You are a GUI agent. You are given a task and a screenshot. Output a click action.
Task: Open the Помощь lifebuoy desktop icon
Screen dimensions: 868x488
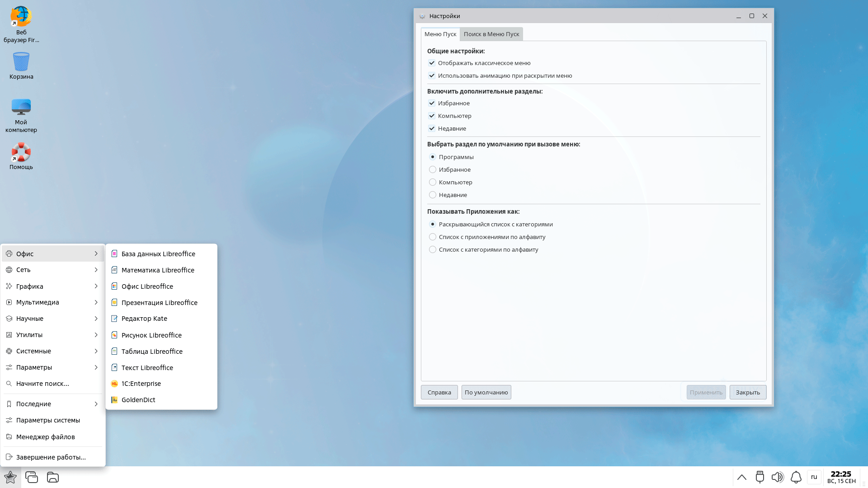pyautogui.click(x=21, y=153)
